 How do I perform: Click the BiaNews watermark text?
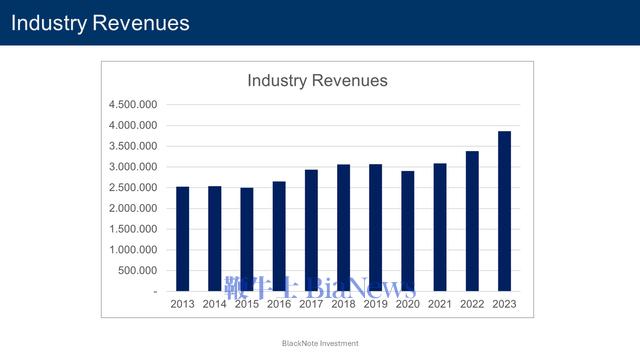coord(361,287)
